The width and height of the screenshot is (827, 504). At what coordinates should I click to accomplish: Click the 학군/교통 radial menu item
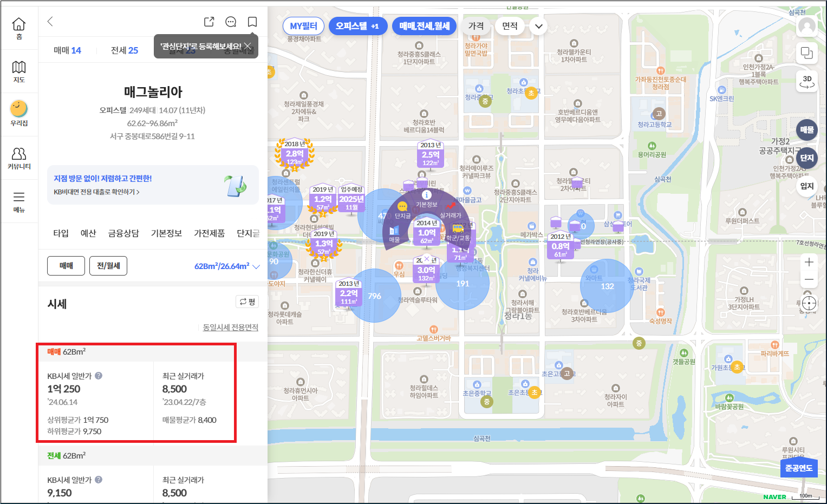458,233
